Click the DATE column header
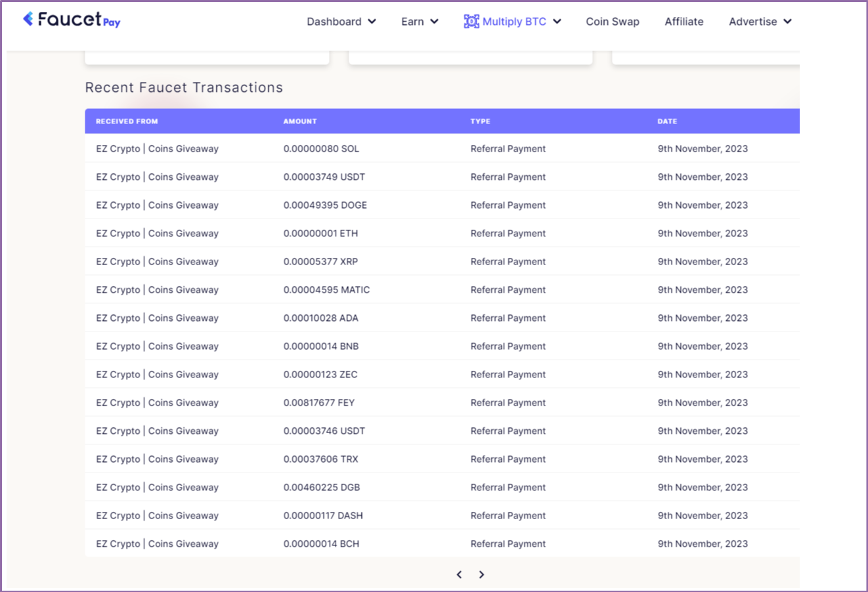Image resolution: width=868 pixels, height=592 pixels. 667,121
